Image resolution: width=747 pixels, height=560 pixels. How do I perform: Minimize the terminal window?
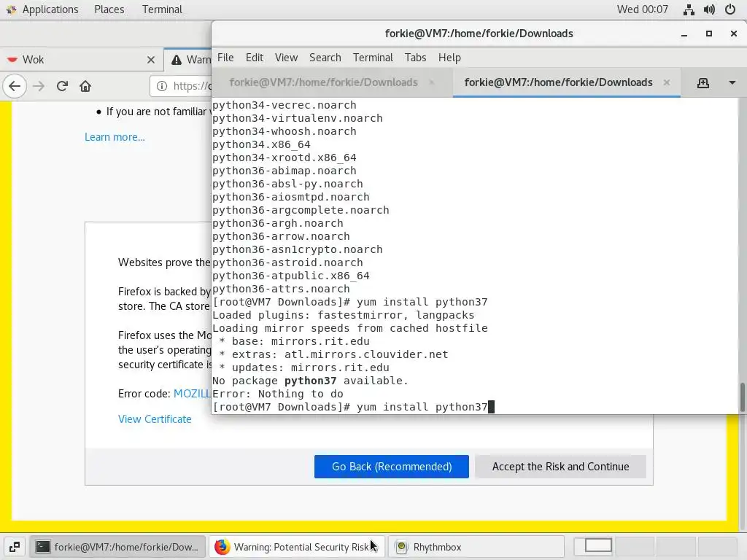(684, 34)
